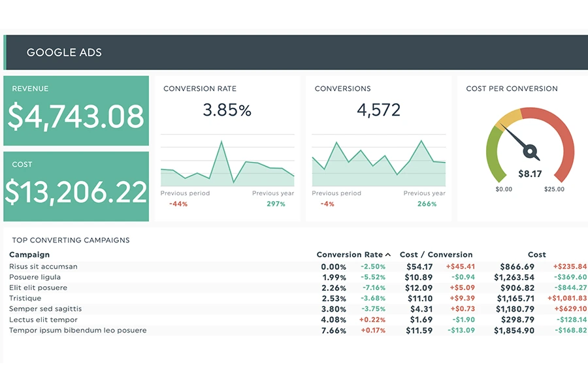
Task: Sort by the Cost column header
Action: pyautogui.click(x=536, y=255)
